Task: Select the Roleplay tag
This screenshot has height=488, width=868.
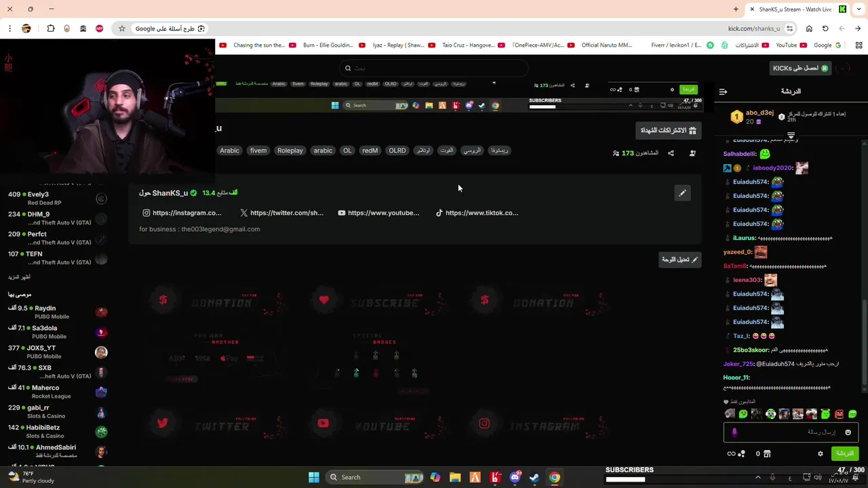Action: 290,150
